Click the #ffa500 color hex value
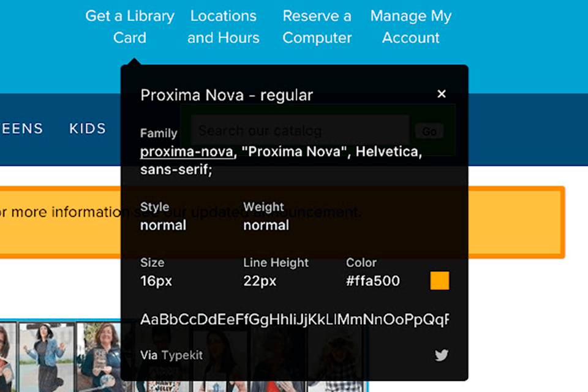Screen dimensions: 588x392 373,281
